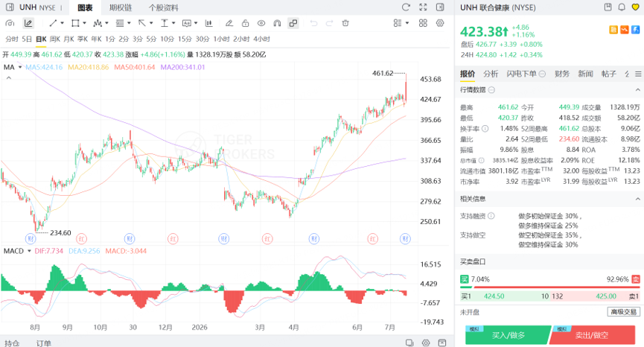Select the wave pattern drawing tool
This screenshot has height=347, width=644.
click(x=98, y=23)
